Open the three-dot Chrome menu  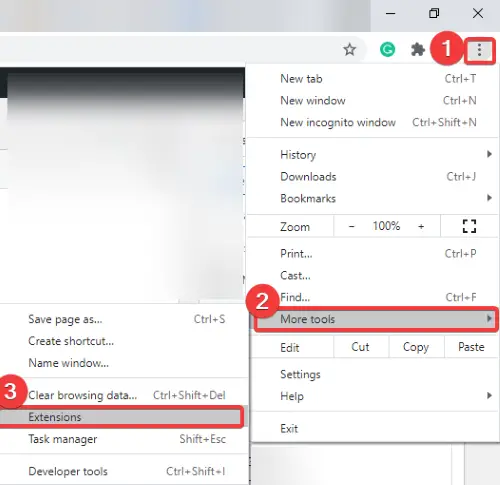[x=479, y=50]
